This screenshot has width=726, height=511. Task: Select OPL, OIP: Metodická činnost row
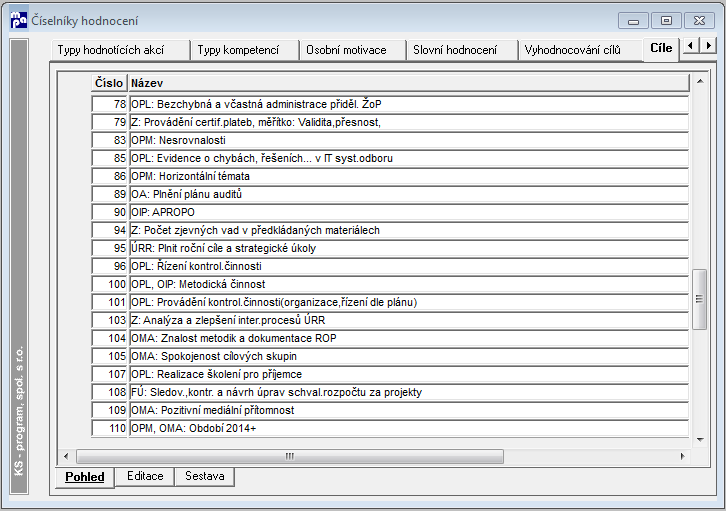pyautogui.click(x=390, y=284)
